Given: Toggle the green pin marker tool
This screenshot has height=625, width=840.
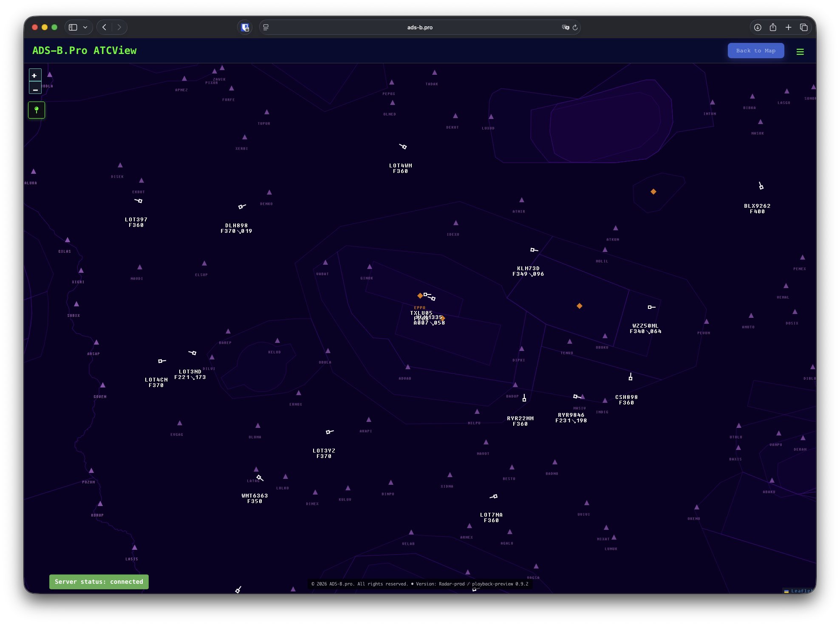Looking at the screenshot, I should [37, 110].
